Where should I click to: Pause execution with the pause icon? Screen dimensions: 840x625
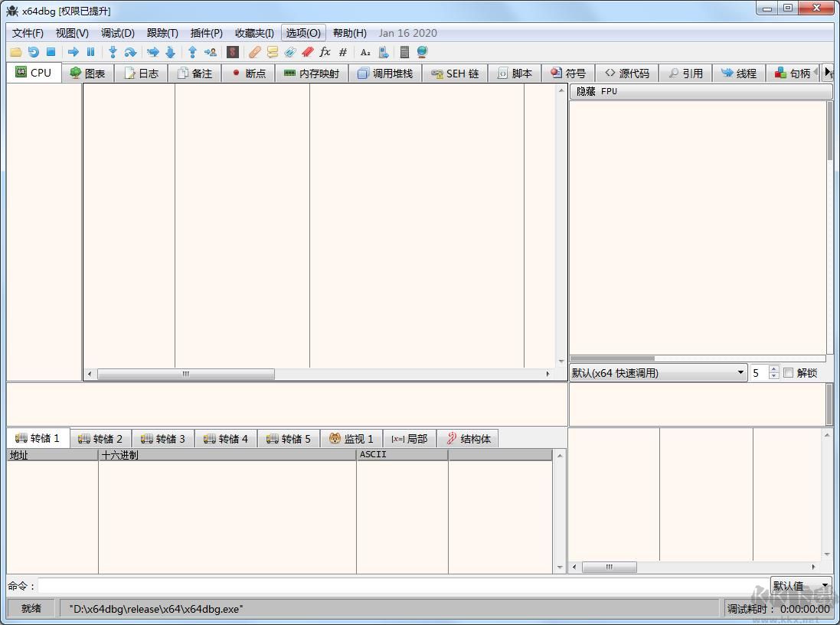[x=90, y=52]
